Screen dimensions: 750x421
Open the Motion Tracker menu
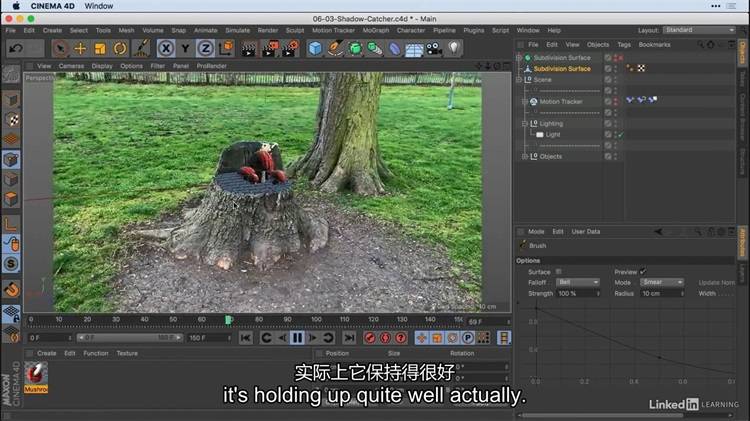tap(333, 30)
